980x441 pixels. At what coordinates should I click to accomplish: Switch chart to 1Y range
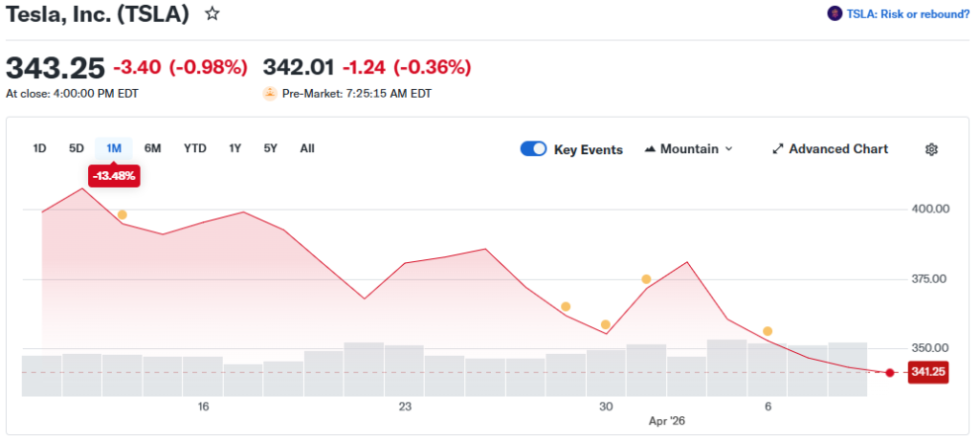pos(234,148)
